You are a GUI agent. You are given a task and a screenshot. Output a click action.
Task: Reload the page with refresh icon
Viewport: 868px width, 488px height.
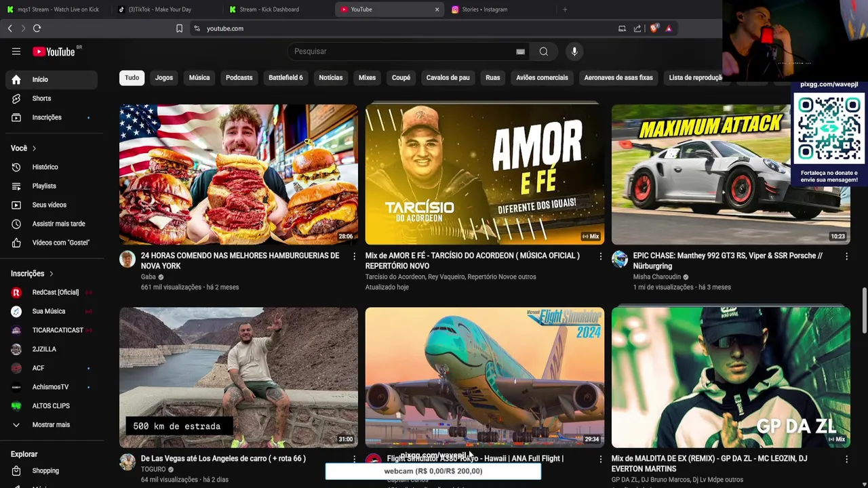pos(37,28)
